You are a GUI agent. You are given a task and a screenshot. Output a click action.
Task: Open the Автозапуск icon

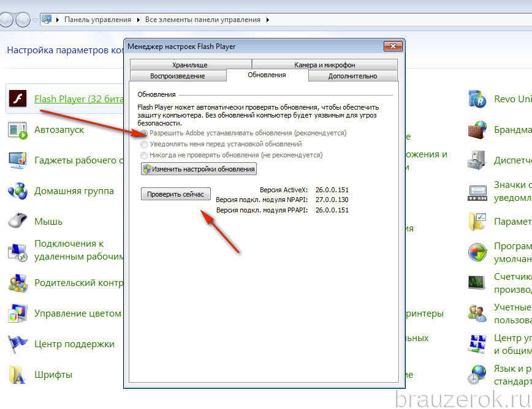click(18, 130)
